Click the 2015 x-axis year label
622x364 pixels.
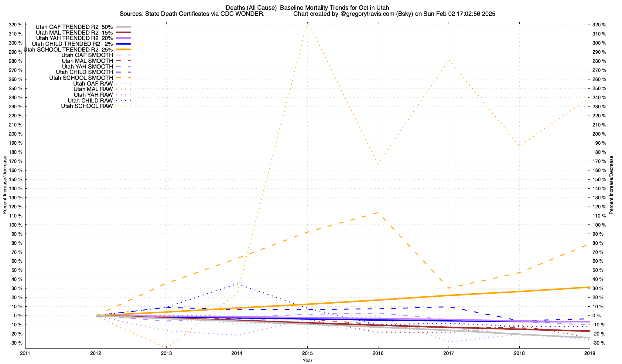point(307,353)
